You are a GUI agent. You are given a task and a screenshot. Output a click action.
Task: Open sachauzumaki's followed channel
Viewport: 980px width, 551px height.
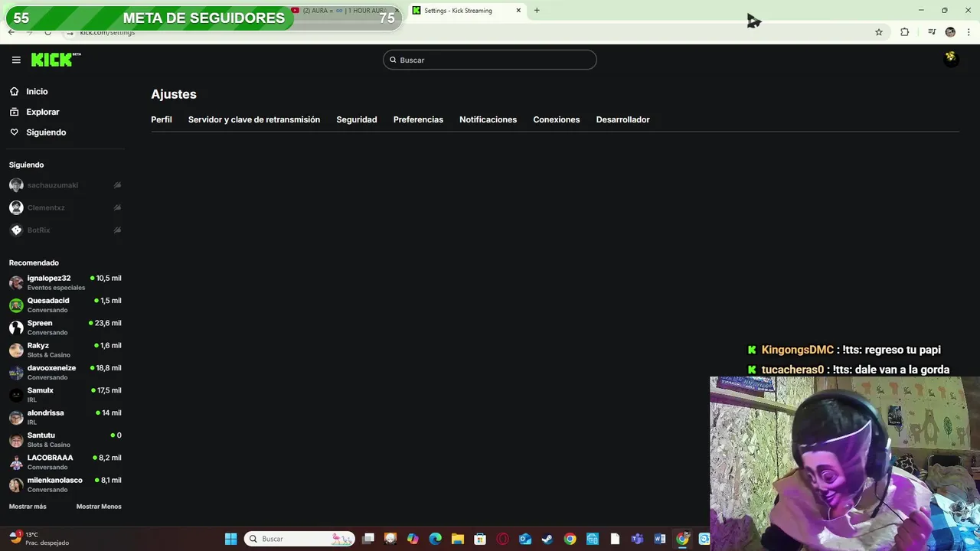(53, 185)
